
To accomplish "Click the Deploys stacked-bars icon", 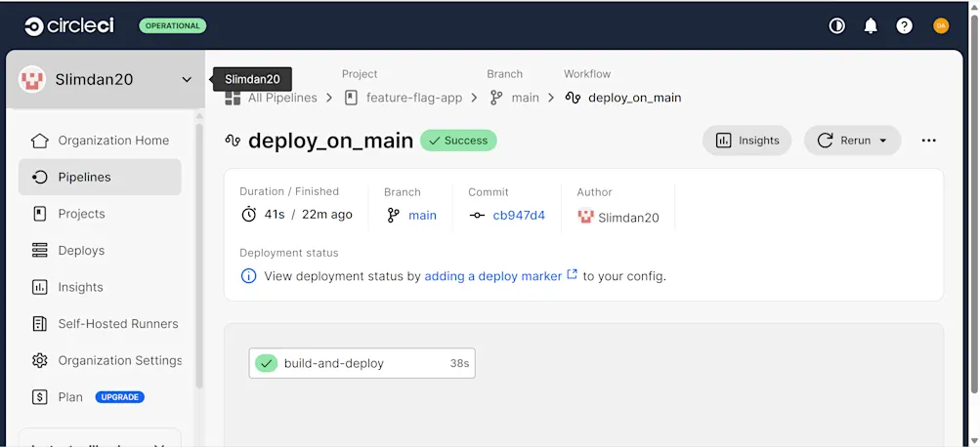I will 39,251.
